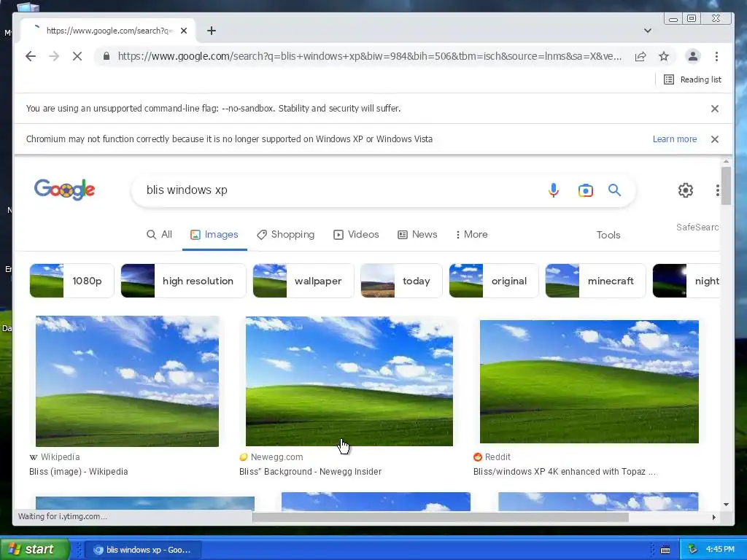
Task: Click the Learn more link
Action: (x=675, y=139)
